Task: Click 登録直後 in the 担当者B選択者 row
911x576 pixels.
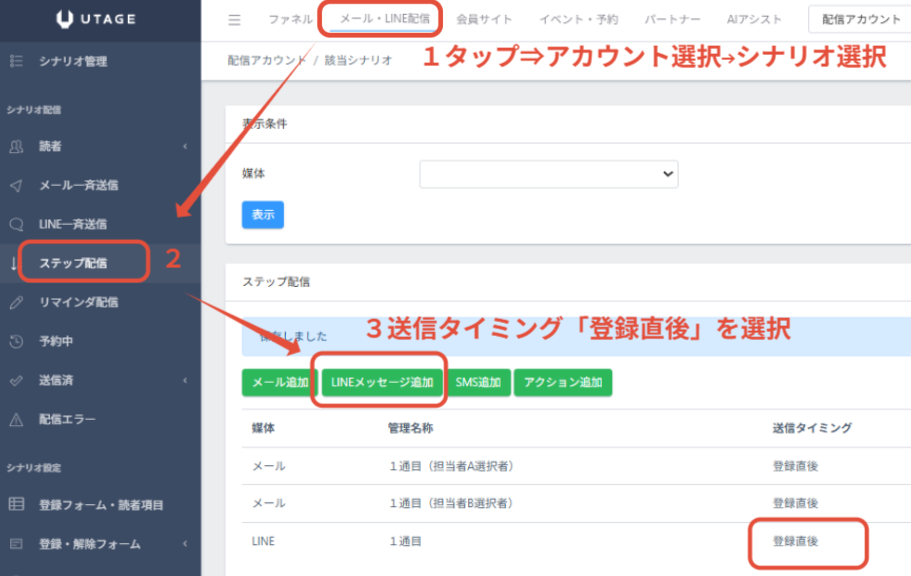Action: click(795, 503)
